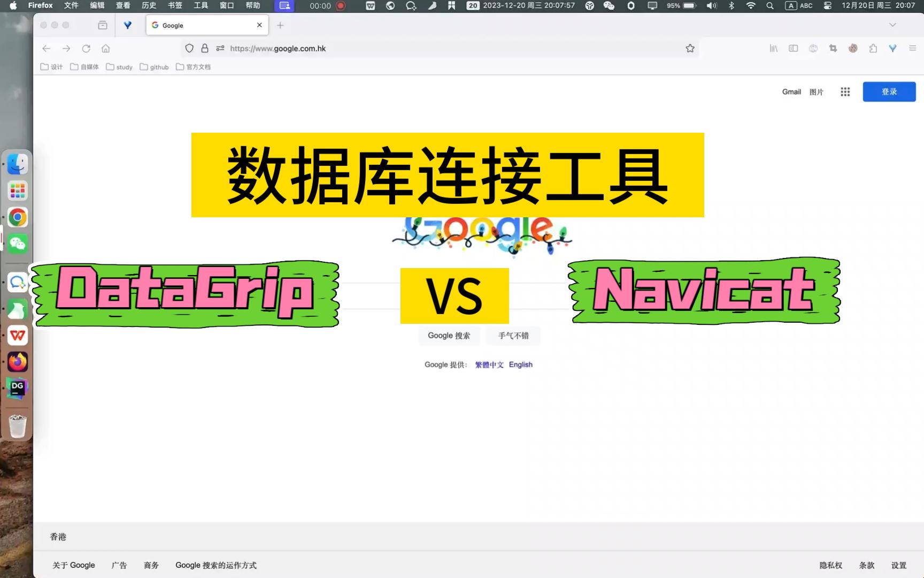924x578 pixels.
Task: Open the 设计 bookmarks folder
Action: (x=52, y=67)
